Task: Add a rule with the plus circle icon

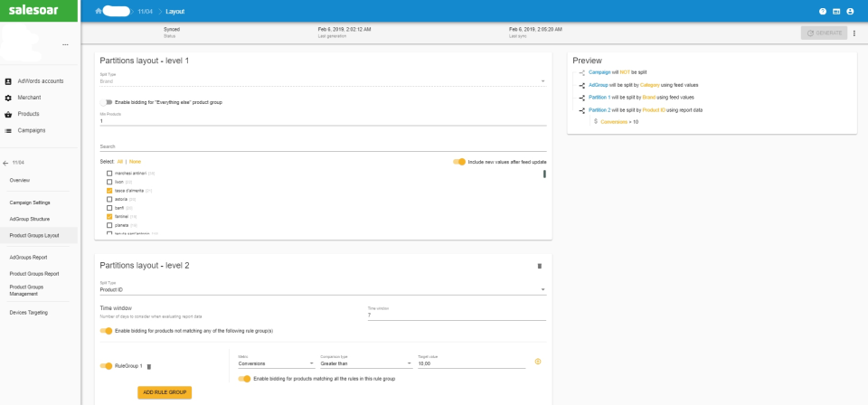Action: pyautogui.click(x=537, y=362)
